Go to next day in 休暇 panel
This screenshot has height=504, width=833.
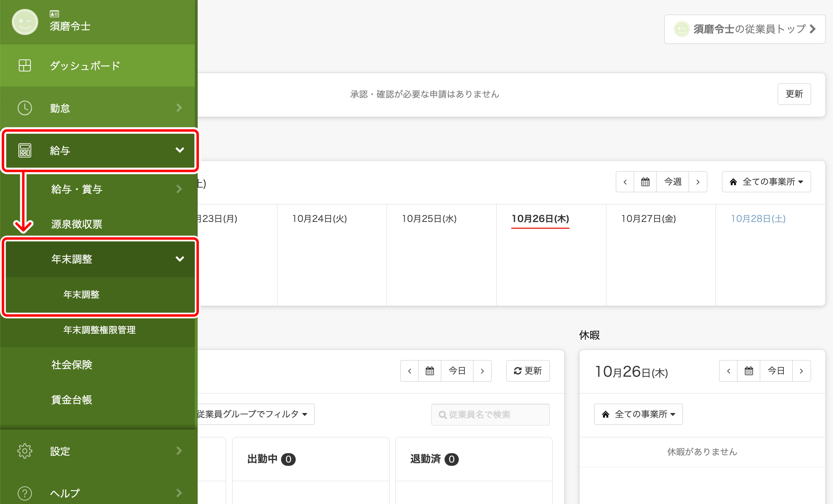click(x=801, y=371)
